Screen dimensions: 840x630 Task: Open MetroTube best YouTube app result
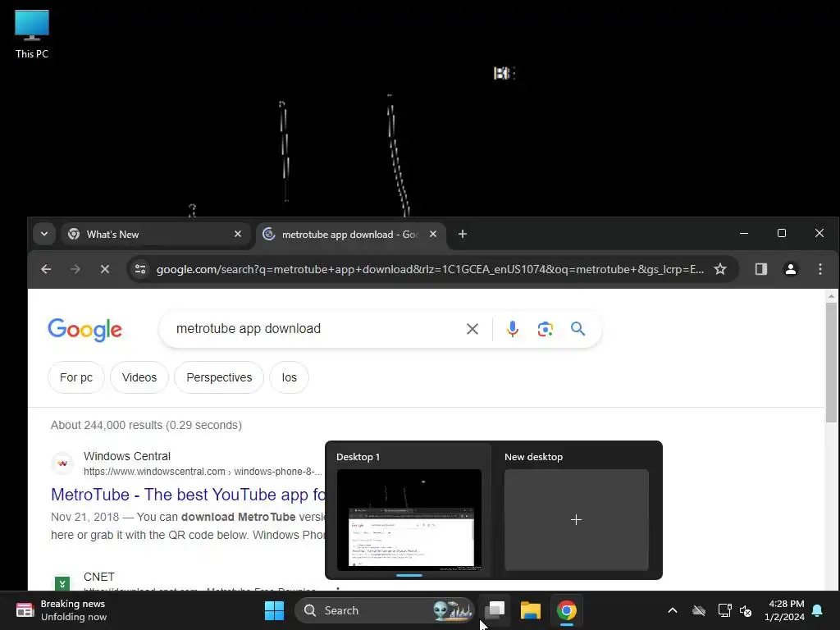(188, 495)
